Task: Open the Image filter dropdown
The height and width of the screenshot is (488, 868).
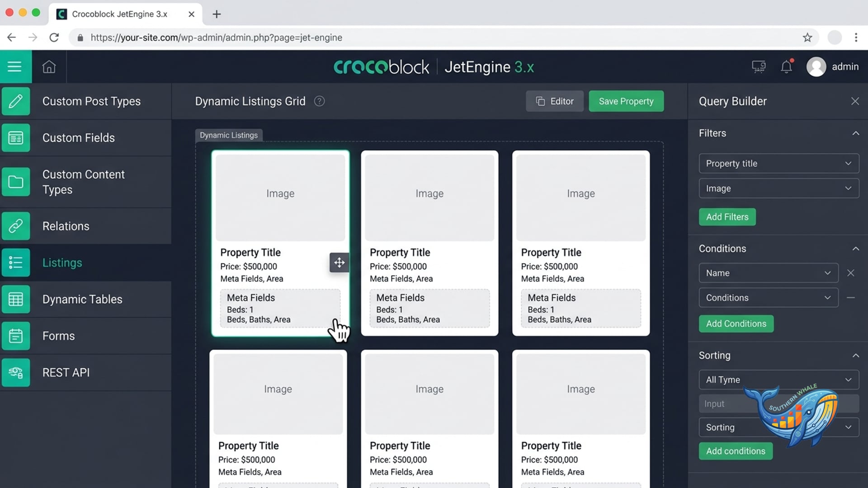Action: [779, 188]
